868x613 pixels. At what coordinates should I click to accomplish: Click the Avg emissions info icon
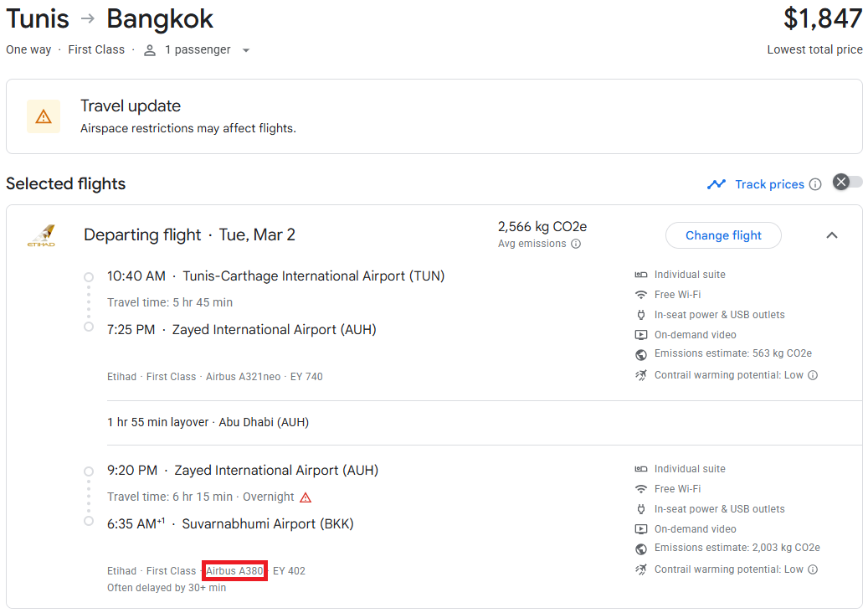point(576,244)
